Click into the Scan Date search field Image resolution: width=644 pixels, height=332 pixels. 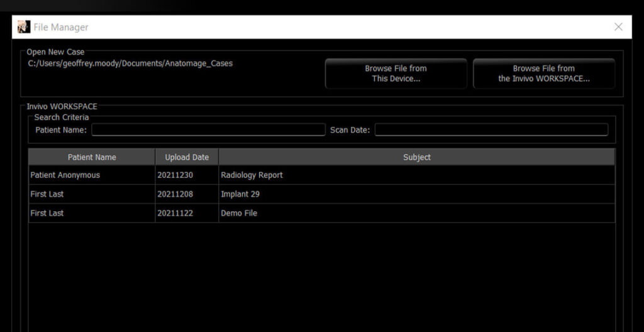491,130
